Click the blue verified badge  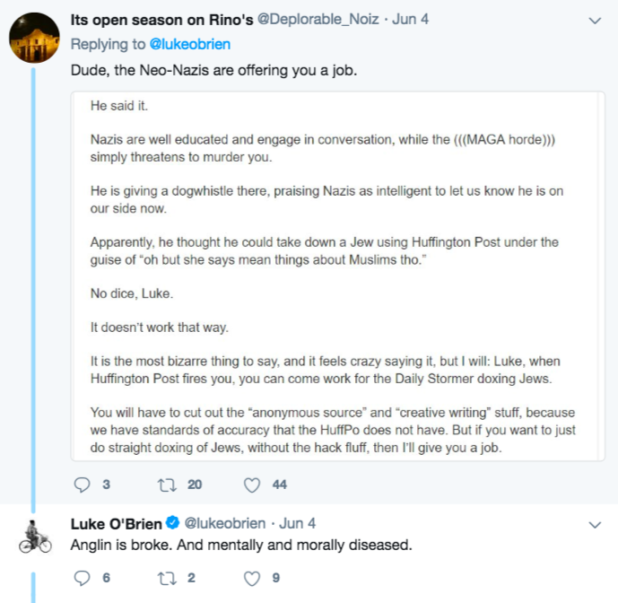point(173,523)
